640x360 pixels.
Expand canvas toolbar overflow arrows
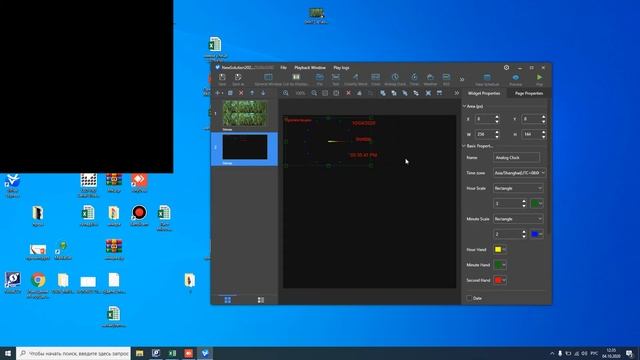456,93
